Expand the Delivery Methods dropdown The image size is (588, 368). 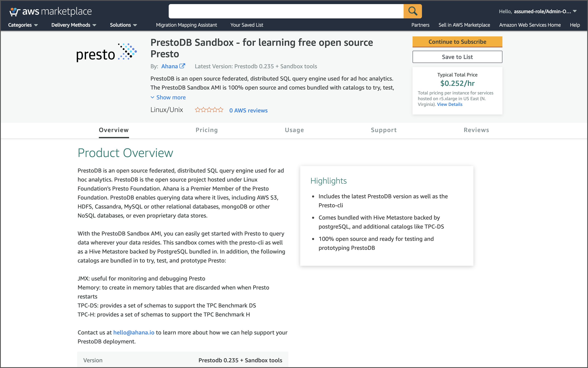[74, 25]
